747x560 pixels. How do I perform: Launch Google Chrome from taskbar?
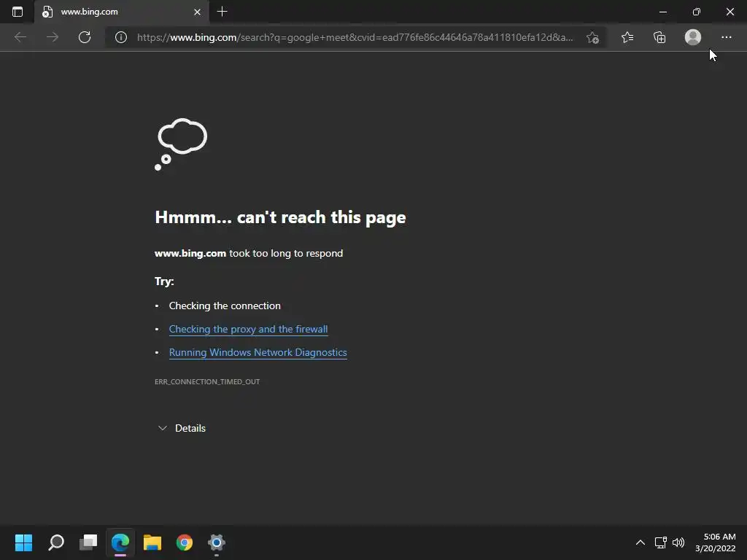185,542
